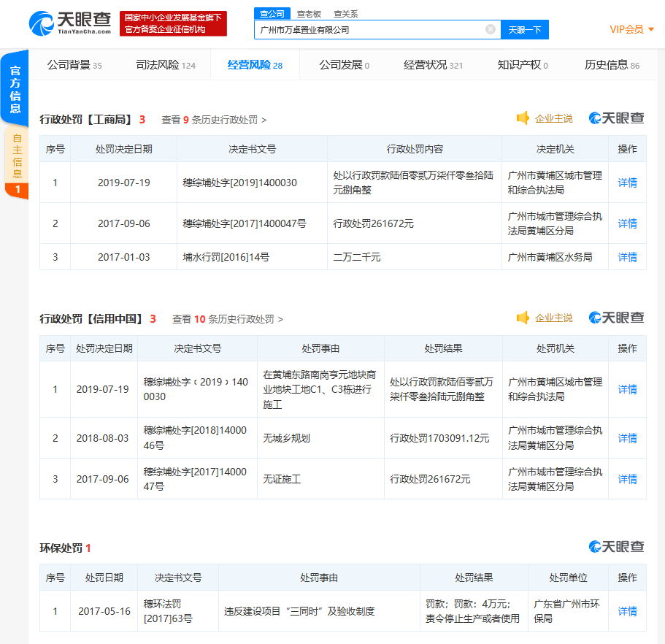Click the 行政处罚【信用中国】 section heading

point(92,319)
